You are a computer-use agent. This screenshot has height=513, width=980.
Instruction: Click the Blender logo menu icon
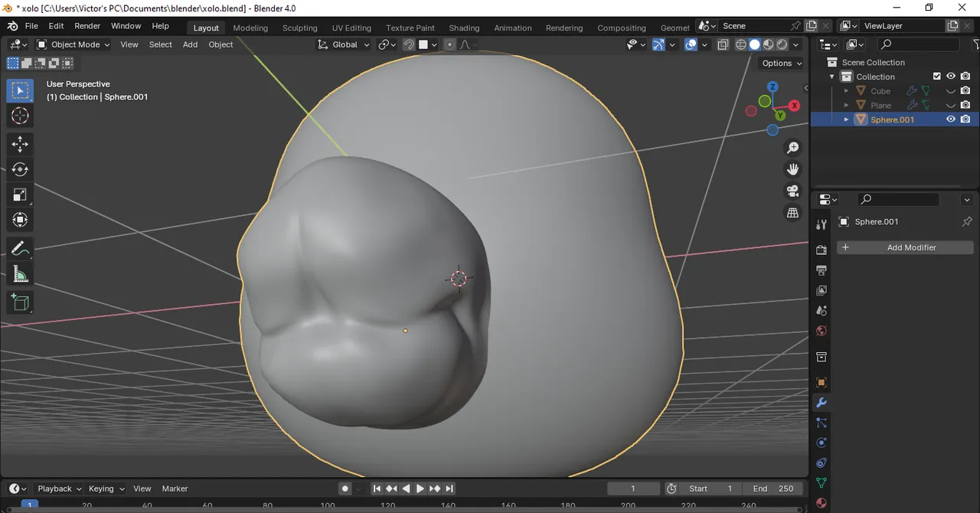(x=12, y=26)
